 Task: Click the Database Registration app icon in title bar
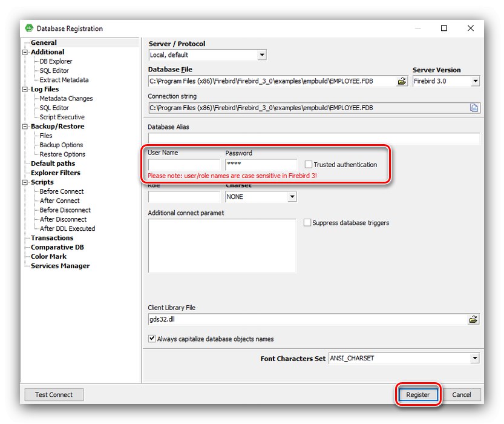coord(29,28)
